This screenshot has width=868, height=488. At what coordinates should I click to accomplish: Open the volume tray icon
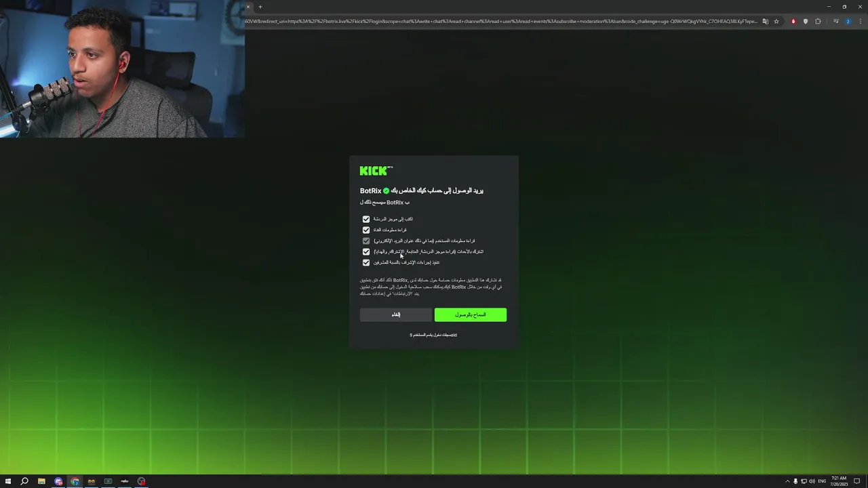[812, 481]
